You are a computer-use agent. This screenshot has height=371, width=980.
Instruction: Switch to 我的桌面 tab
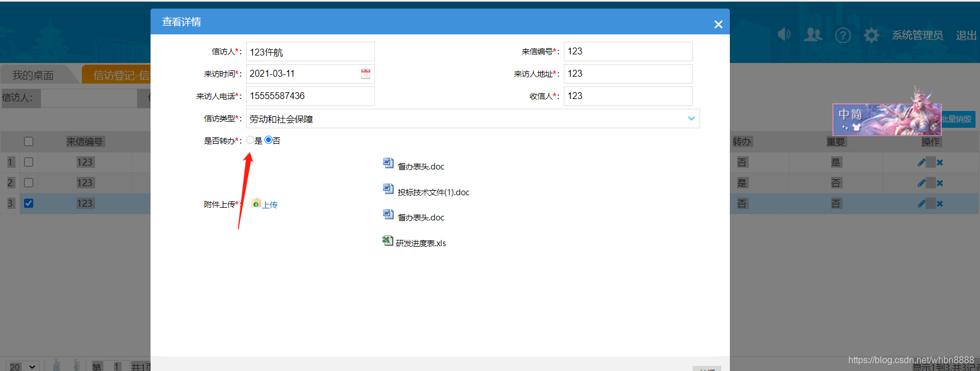pos(33,75)
